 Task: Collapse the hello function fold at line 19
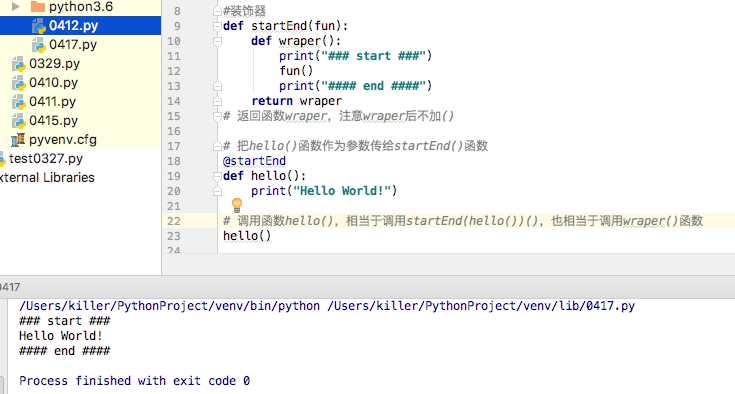click(217, 176)
